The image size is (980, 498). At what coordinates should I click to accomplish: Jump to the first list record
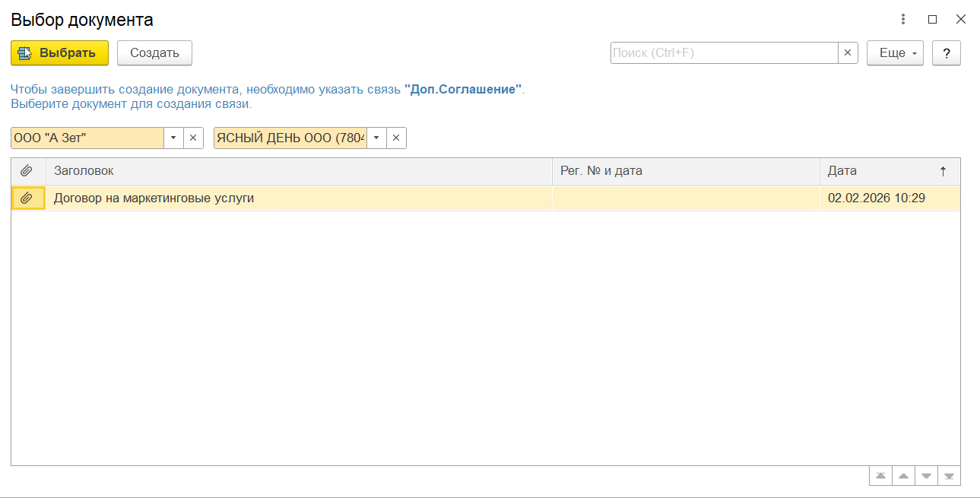880,476
